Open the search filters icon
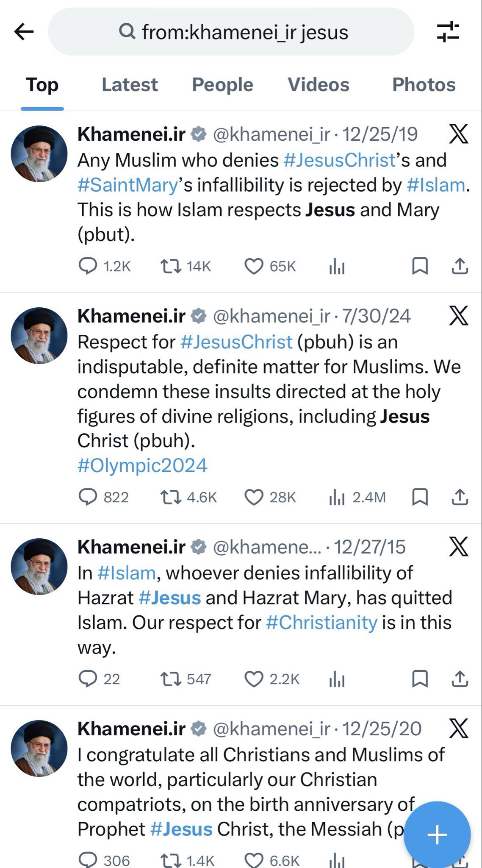Viewport: 482px width, 868px height. pyautogui.click(x=448, y=32)
